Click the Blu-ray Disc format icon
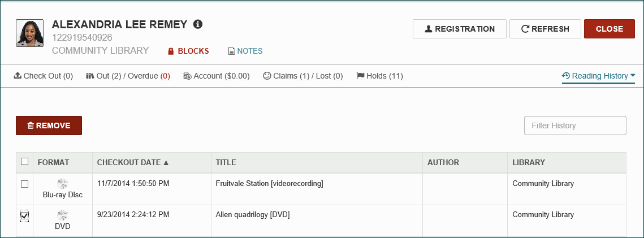The image size is (644, 238). 62,184
